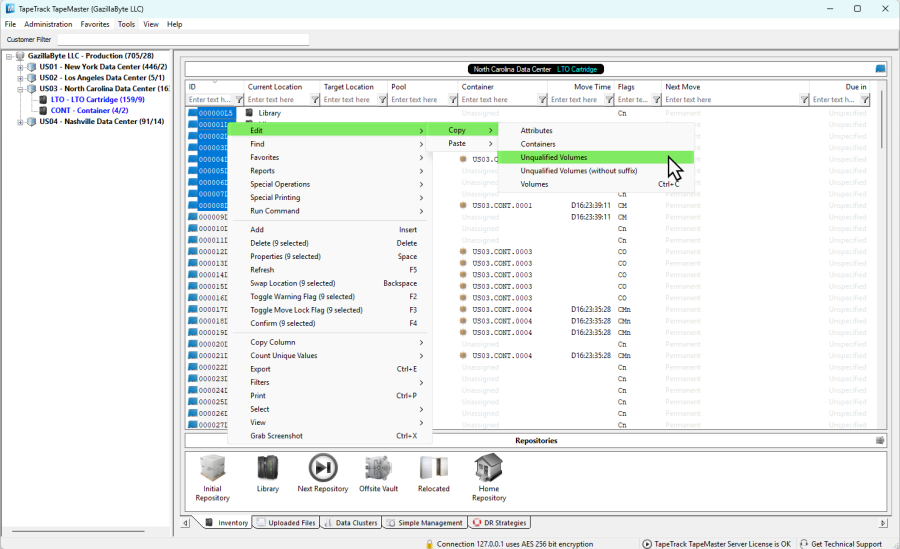Click the Move Time filter funnel icon
Screen dimensions: 900x549
click(x=610, y=99)
